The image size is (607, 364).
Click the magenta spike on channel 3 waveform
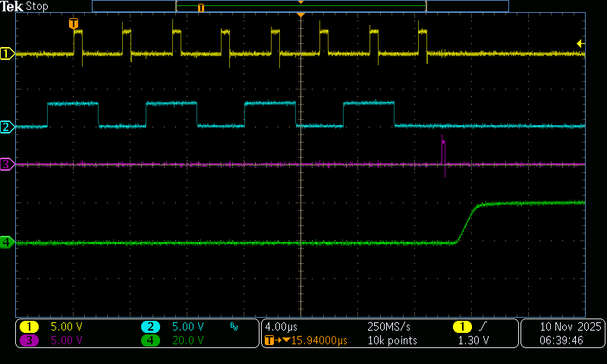[444, 148]
